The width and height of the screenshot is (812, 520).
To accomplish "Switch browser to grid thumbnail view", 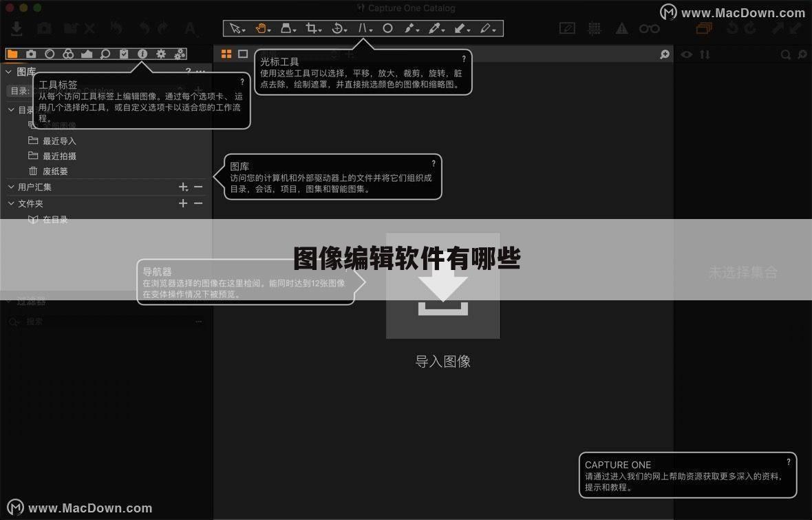I will pos(226,54).
